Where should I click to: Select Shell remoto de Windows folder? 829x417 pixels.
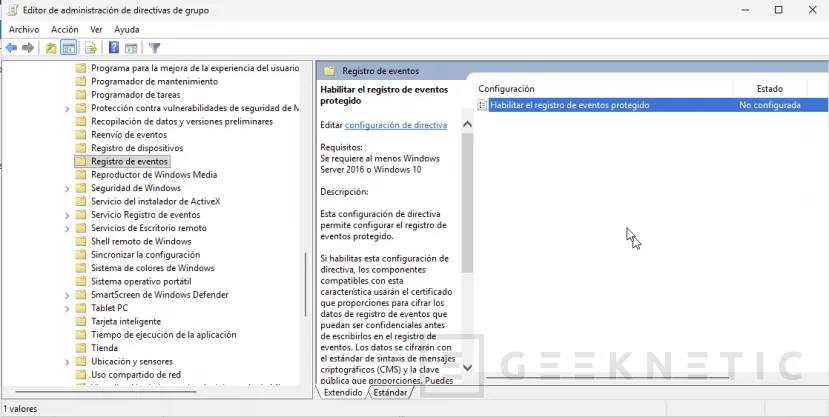point(141,242)
